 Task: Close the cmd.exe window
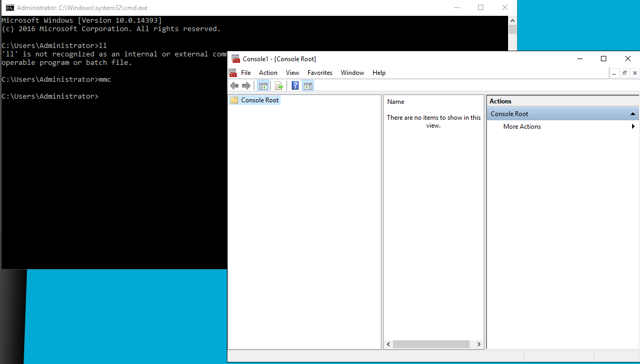[505, 7]
